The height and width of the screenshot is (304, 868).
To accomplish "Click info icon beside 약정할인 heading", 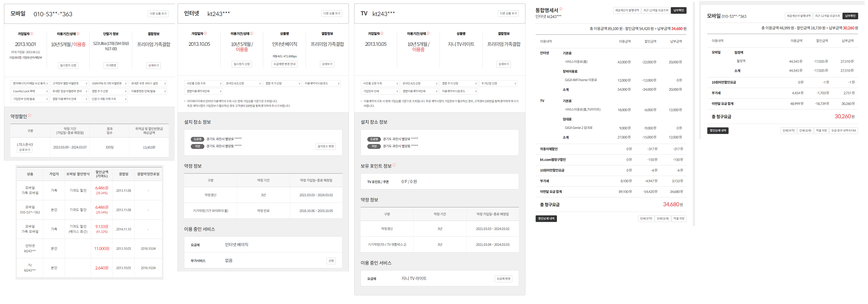I will pos(30,116).
